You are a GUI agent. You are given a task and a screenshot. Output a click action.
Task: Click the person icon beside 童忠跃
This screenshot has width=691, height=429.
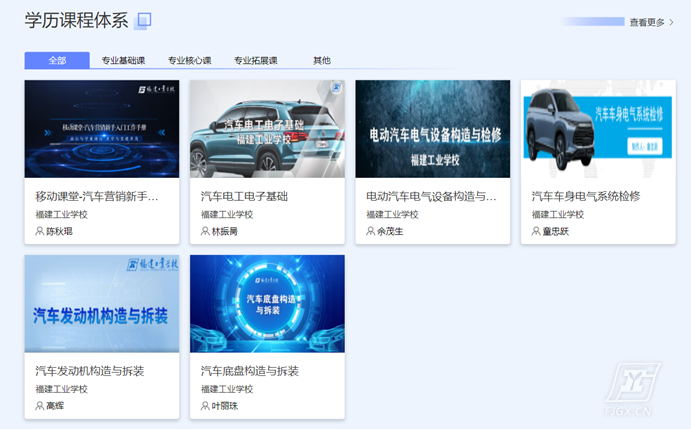[536, 231]
